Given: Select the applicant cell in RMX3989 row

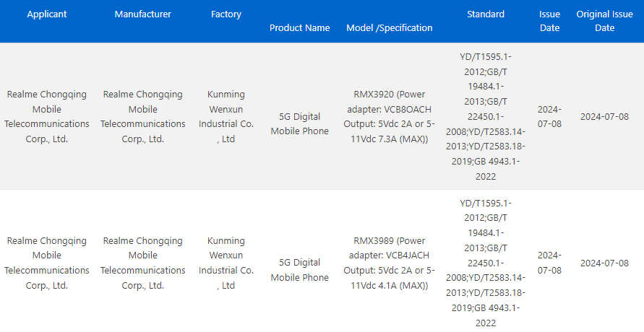Looking at the screenshot, I should click(x=47, y=263).
